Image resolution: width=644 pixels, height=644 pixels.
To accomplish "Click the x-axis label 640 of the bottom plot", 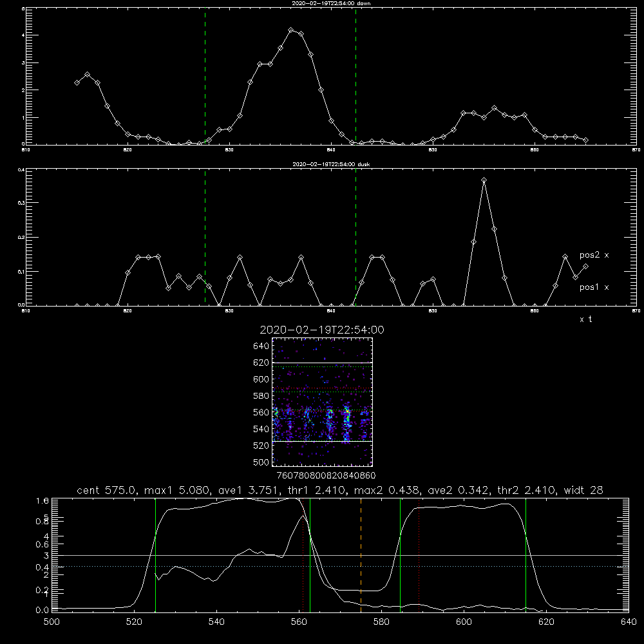I will [629, 621].
